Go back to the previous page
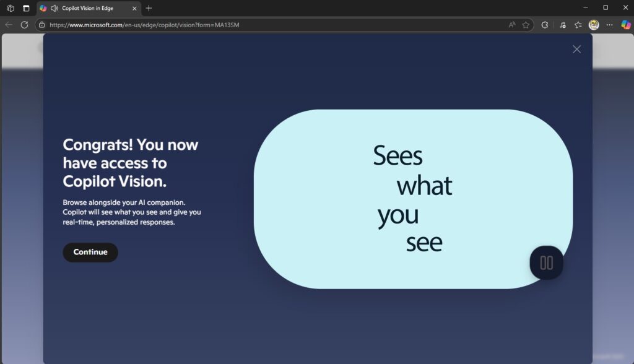 pyautogui.click(x=9, y=25)
